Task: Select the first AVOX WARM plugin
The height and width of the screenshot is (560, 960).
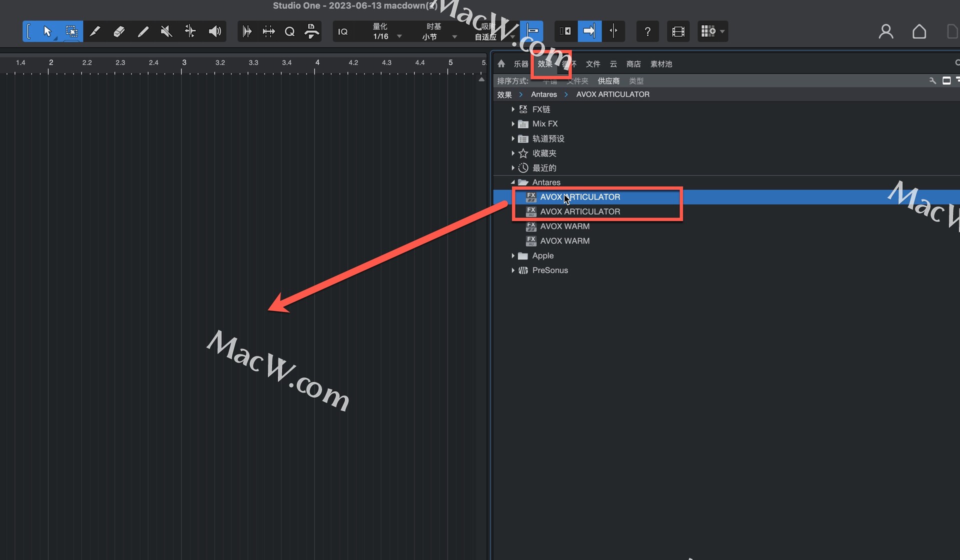Action: [x=726, y=226]
